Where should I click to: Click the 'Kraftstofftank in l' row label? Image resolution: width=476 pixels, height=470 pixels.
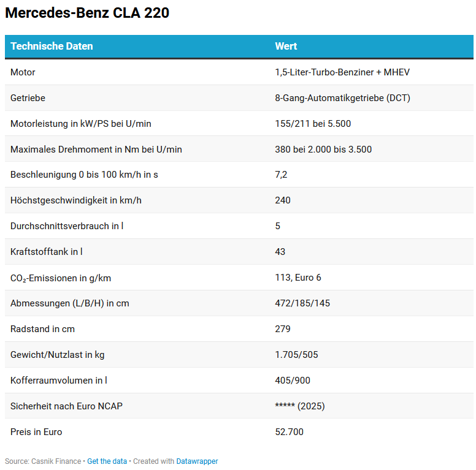pyautogui.click(x=47, y=252)
